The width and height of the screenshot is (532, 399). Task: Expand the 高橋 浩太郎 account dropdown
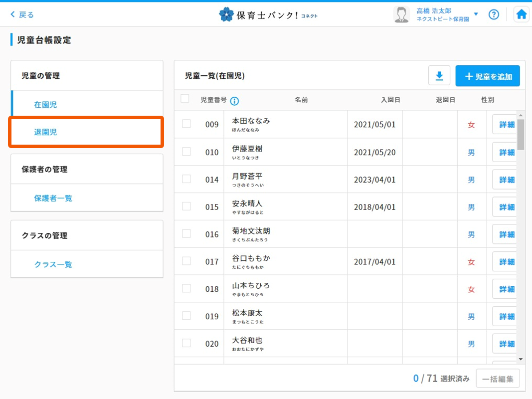pos(476,14)
